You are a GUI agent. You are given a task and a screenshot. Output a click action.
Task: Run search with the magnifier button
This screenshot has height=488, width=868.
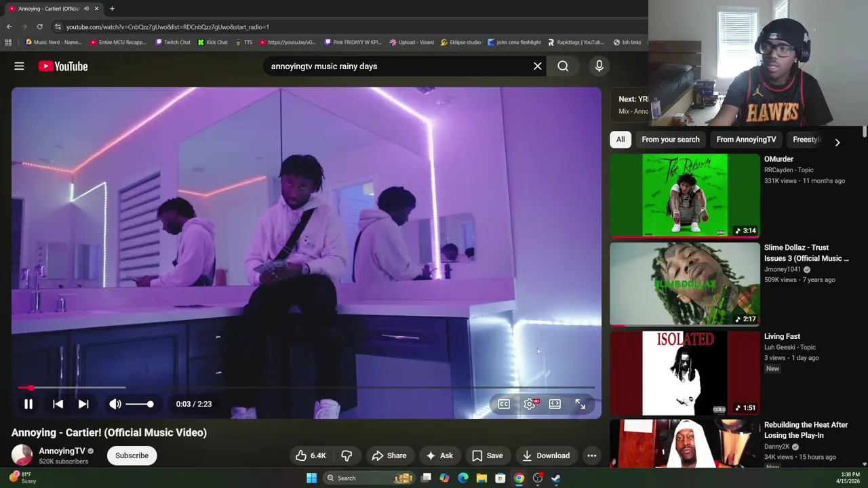tap(563, 66)
